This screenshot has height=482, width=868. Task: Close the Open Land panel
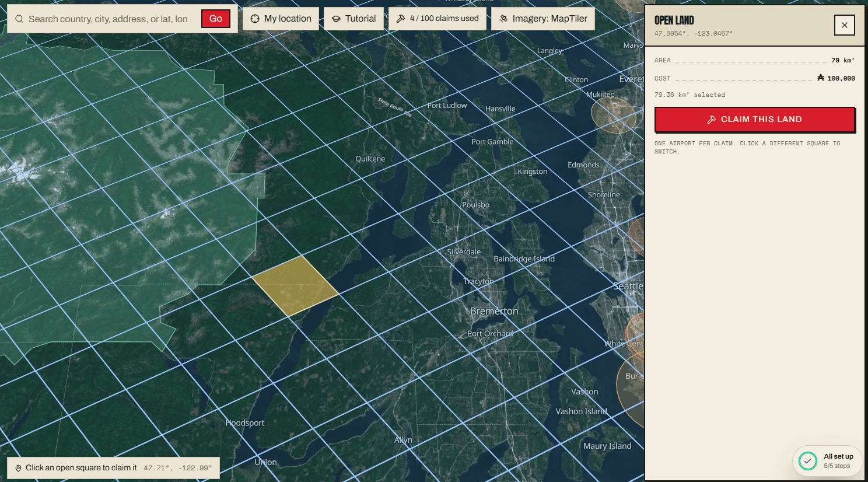[x=845, y=25]
